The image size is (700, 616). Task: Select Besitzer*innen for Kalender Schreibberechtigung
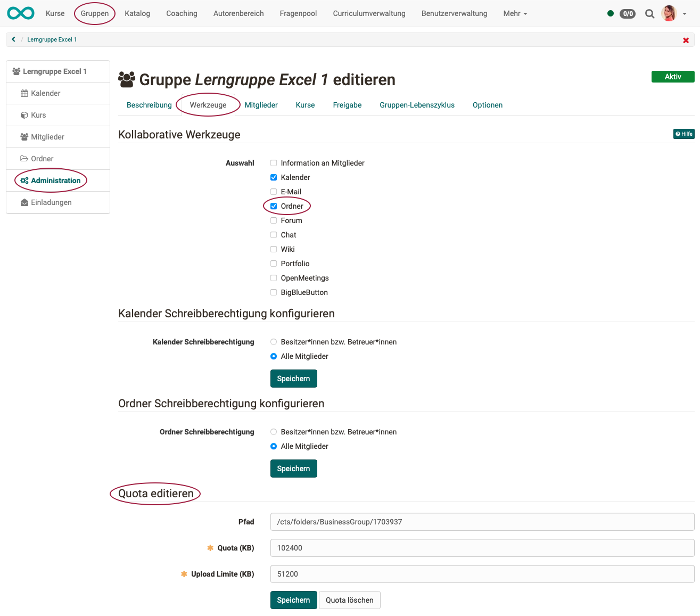click(x=274, y=342)
